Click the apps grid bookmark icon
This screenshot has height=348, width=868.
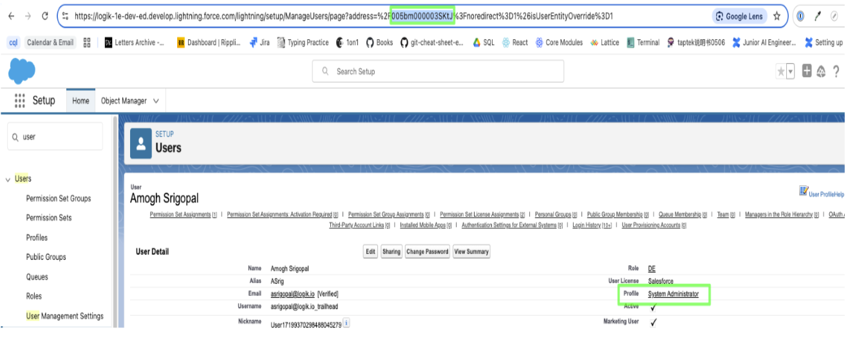87,42
